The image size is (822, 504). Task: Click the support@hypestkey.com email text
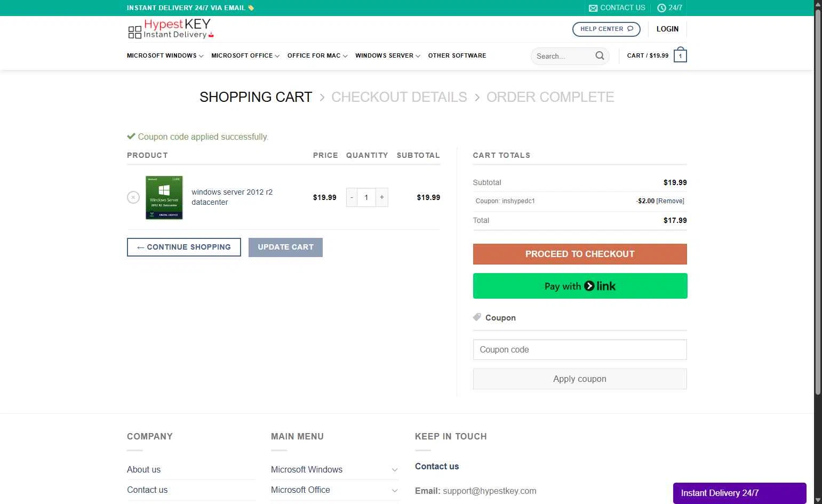click(x=490, y=491)
